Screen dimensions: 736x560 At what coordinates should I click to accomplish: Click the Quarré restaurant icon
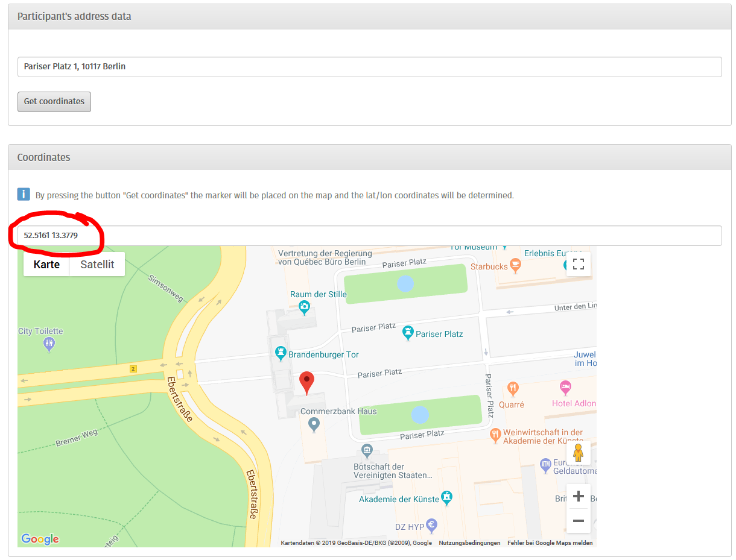pyautogui.click(x=513, y=388)
